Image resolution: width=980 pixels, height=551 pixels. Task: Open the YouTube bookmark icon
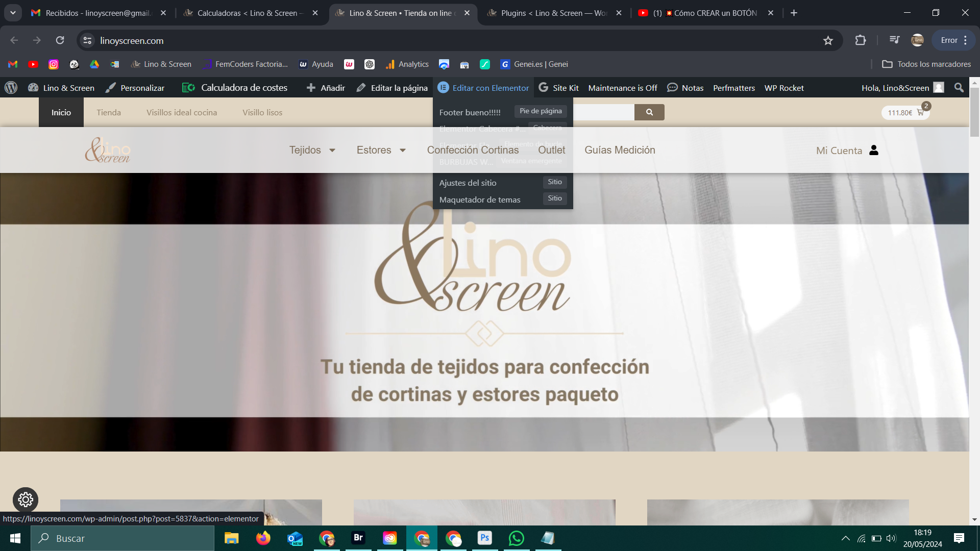(x=33, y=64)
